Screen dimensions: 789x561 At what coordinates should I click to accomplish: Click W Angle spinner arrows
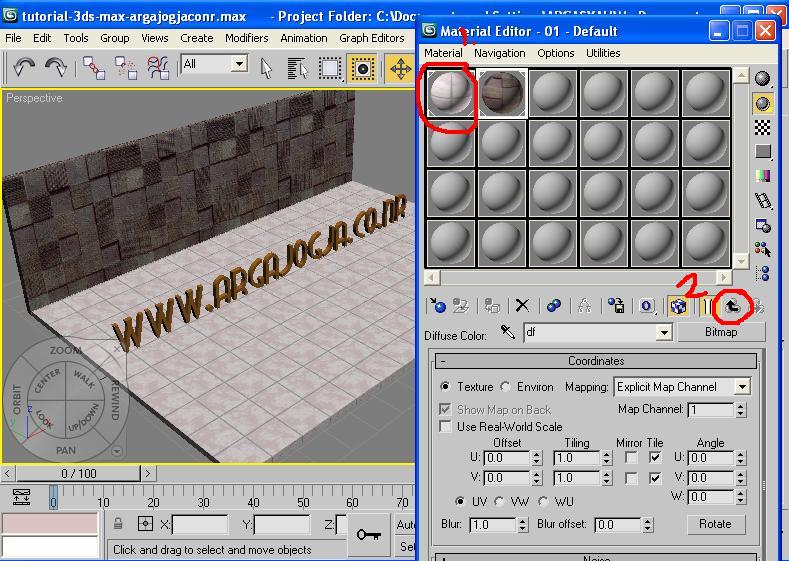740,497
